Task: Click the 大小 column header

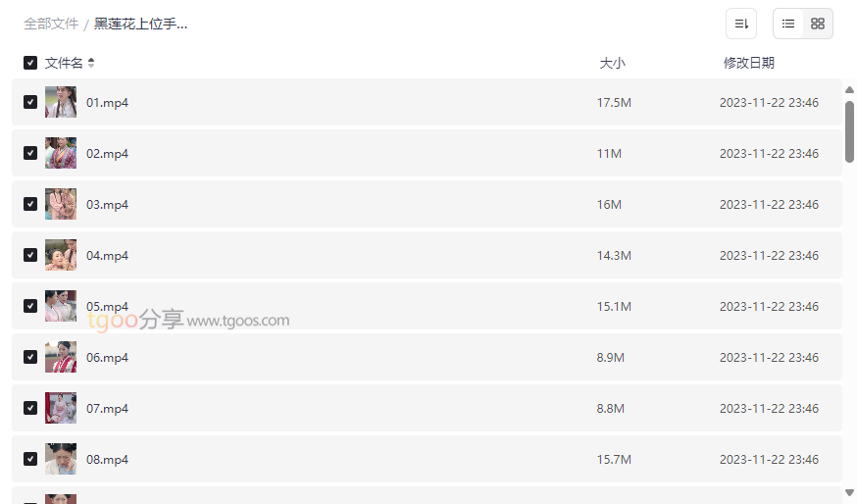Action: (612, 63)
